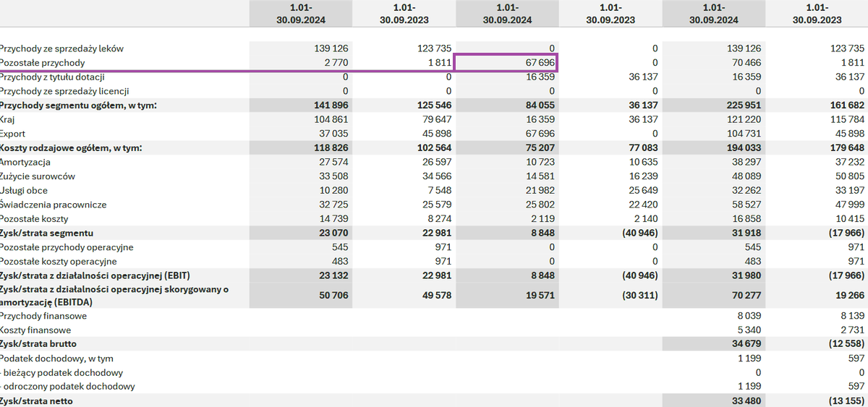Image resolution: width=868 pixels, height=407 pixels.
Task: Click the total value 225 951
Action: point(744,106)
